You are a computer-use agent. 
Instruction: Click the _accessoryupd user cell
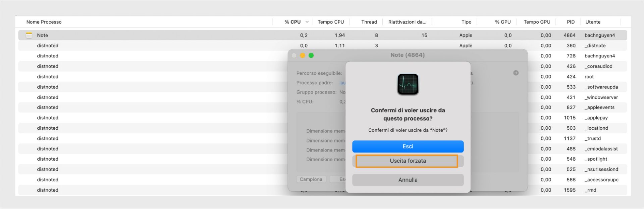(601, 180)
